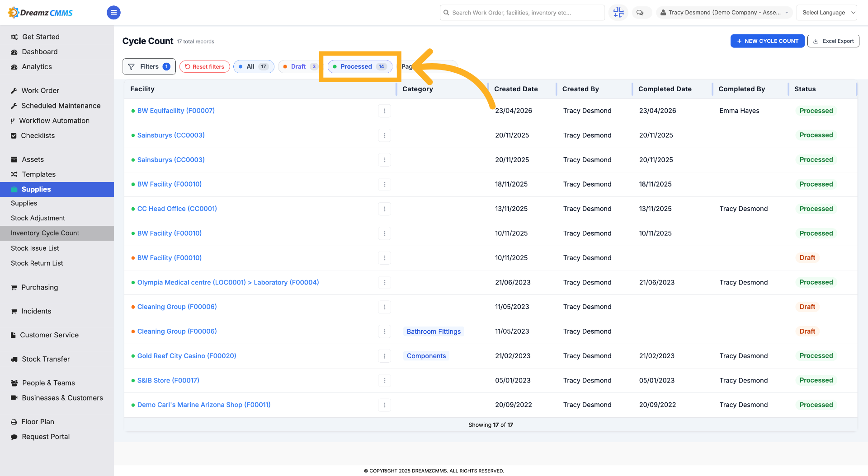
Task: Open row menu for Gold Reef City Casino
Action: [385, 356]
